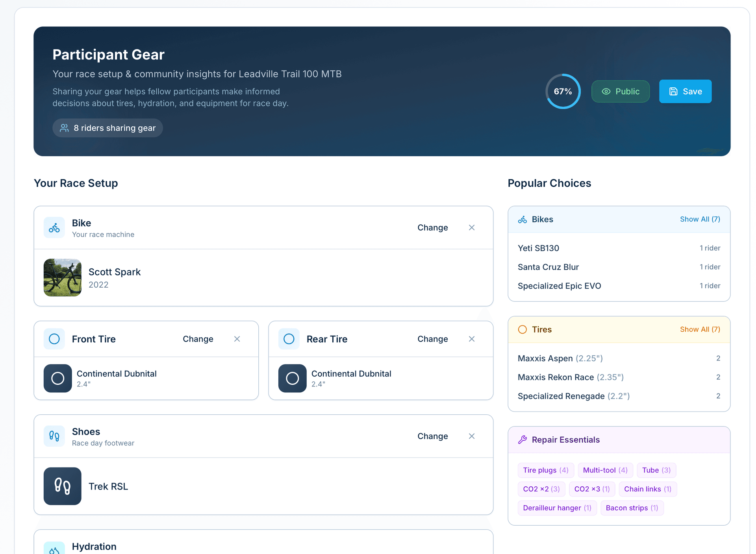Click the 67% completion progress ring
The width and height of the screenshot is (756, 554).
pos(563,91)
